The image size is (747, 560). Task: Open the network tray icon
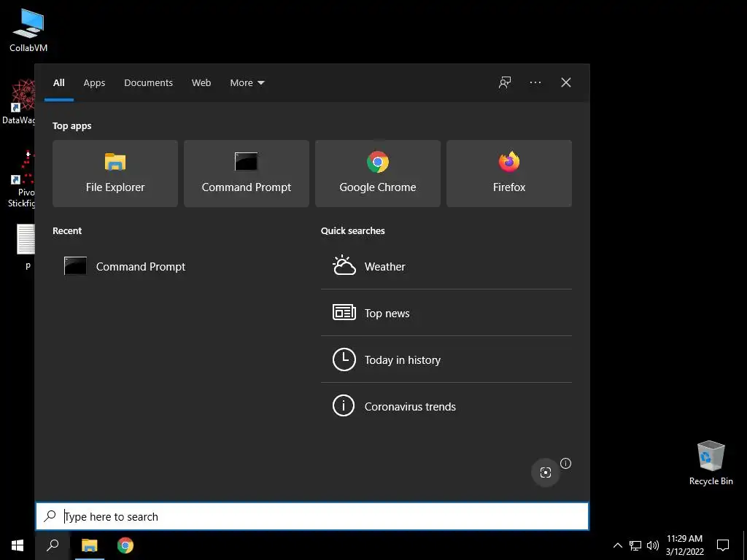click(x=635, y=545)
